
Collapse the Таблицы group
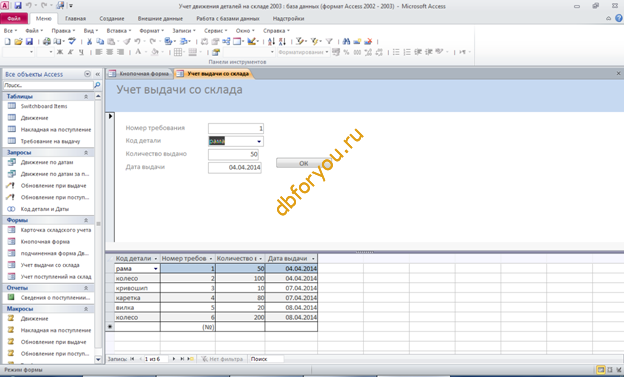86,97
